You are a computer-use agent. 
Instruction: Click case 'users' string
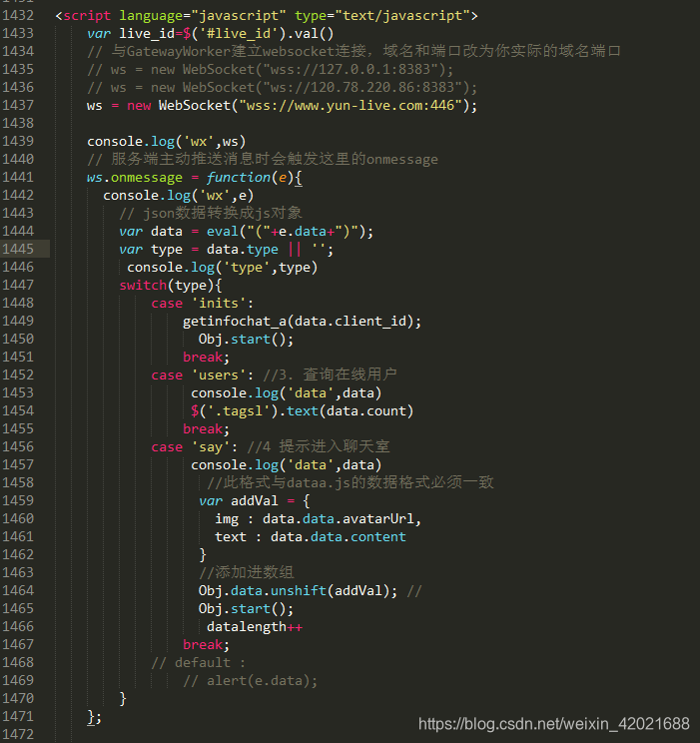(x=219, y=375)
